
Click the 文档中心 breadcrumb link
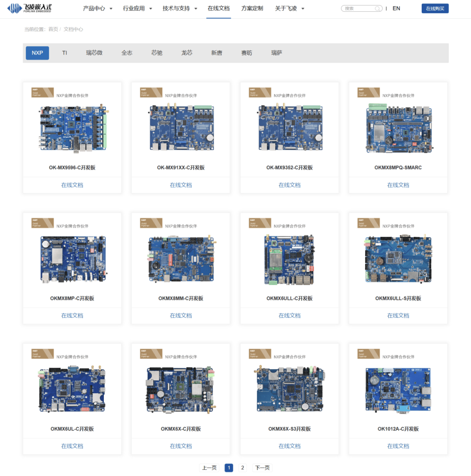point(73,29)
